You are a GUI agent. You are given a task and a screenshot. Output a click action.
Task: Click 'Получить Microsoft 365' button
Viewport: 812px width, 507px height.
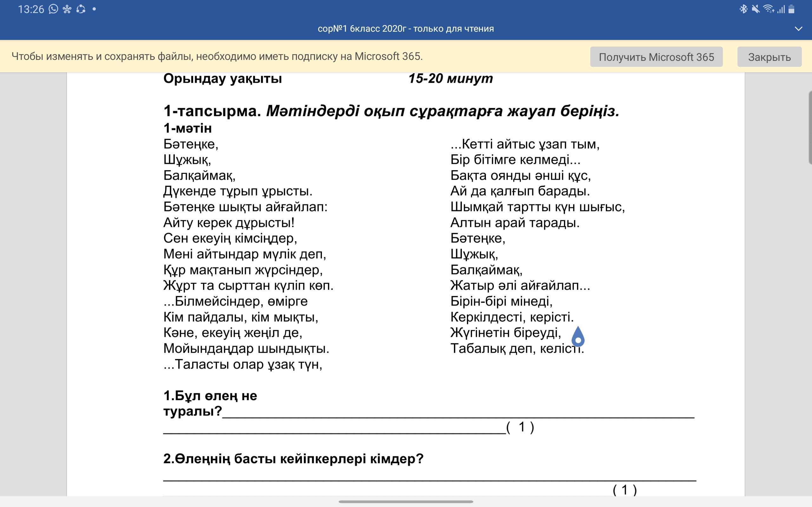coord(656,57)
